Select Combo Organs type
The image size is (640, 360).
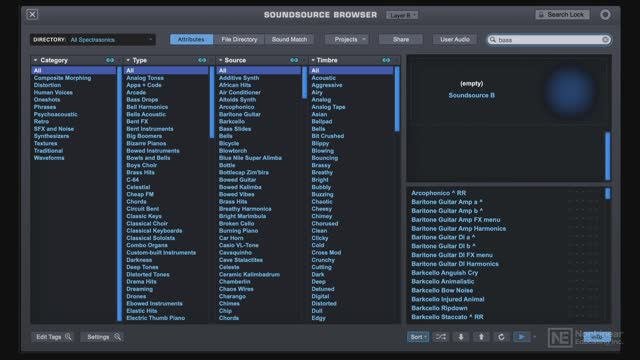point(147,245)
